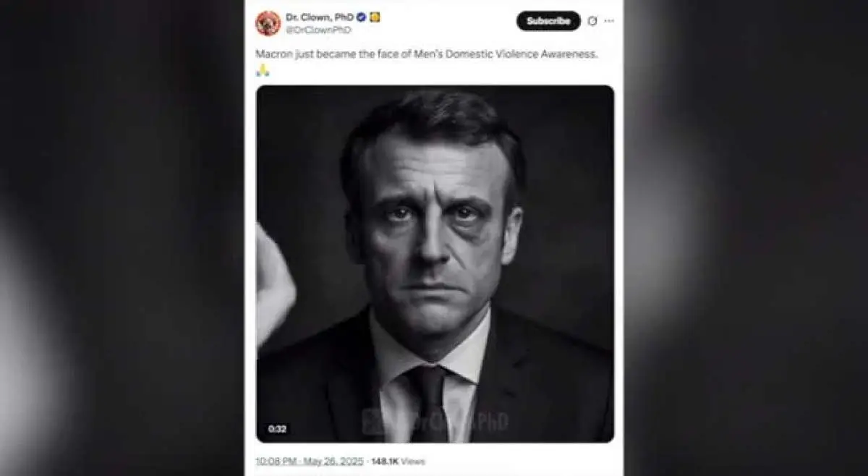
Task: Open the Grok icon next to Subscribe
Action: click(592, 21)
